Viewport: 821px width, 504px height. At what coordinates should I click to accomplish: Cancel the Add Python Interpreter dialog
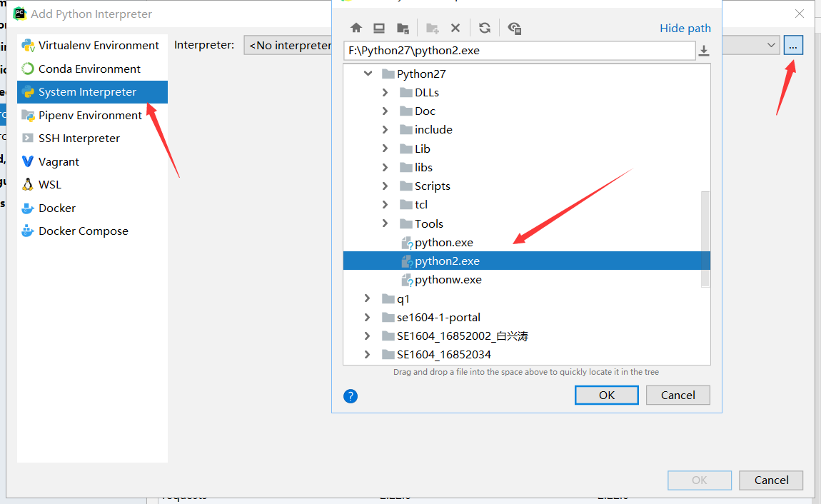click(771, 480)
